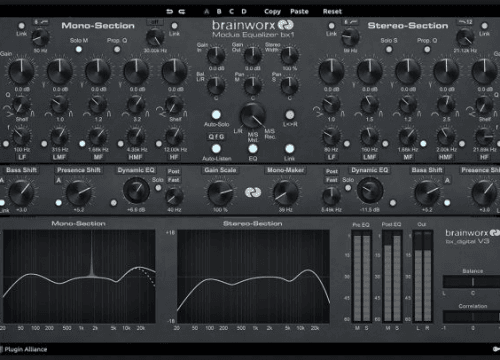
Task: Click the Stereo Width knob
Action: coord(290,55)
